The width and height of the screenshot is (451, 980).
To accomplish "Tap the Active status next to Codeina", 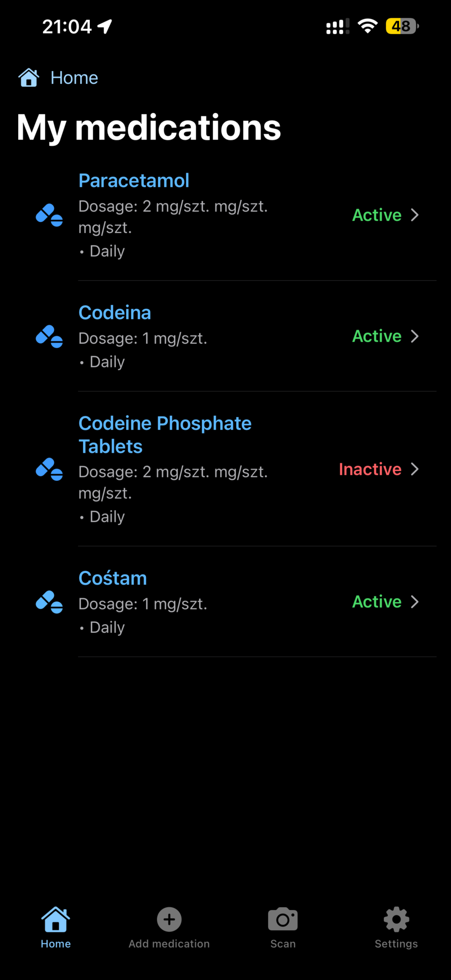I will click(x=377, y=336).
